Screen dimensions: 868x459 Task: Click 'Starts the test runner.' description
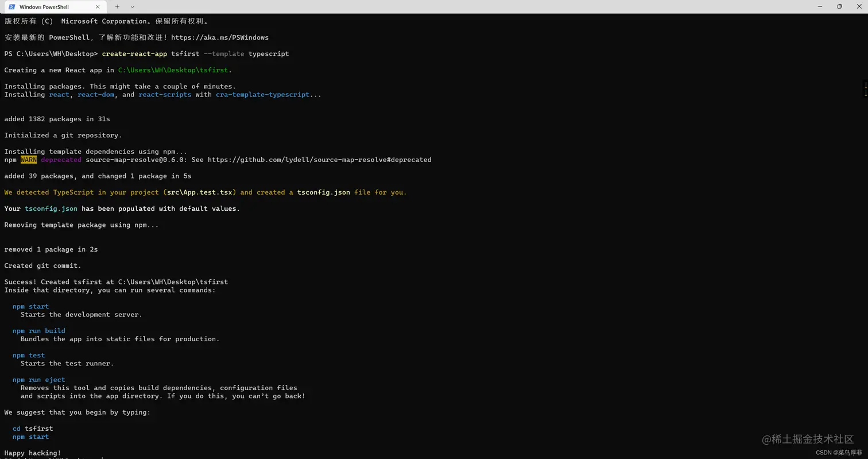tap(67, 364)
